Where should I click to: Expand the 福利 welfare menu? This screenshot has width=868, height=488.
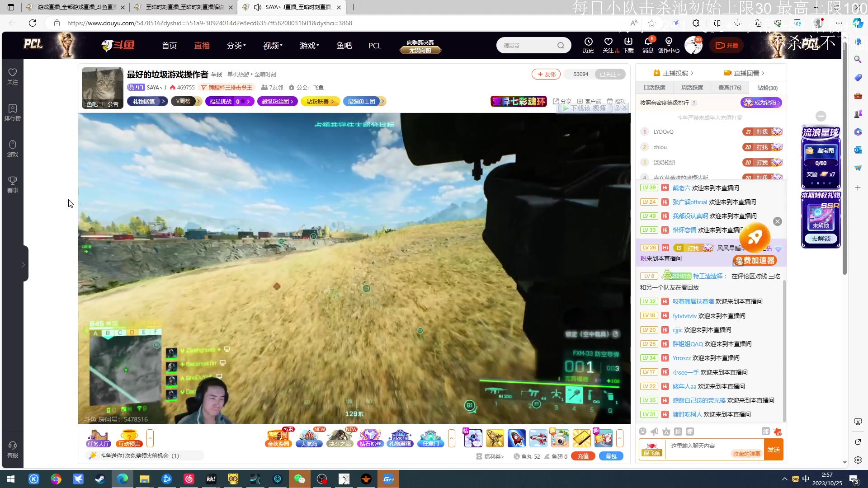pyautogui.click(x=616, y=101)
